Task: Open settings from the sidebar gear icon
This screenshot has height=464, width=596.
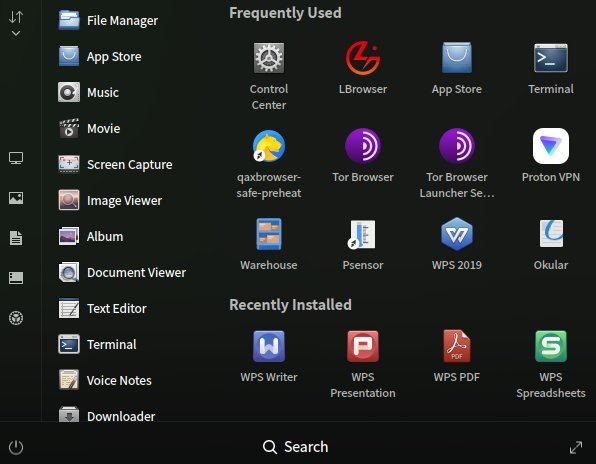Action: click(x=16, y=318)
